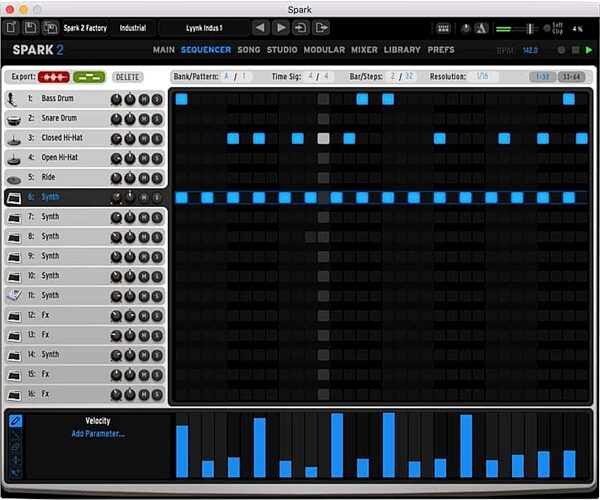Toggle the Soft Clip switch
This screenshot has width=600, height=500.
click(547, 28)
